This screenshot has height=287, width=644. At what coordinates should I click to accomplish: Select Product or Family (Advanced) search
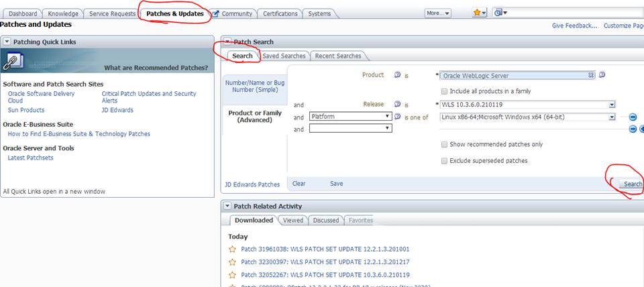tap(255, 117)
